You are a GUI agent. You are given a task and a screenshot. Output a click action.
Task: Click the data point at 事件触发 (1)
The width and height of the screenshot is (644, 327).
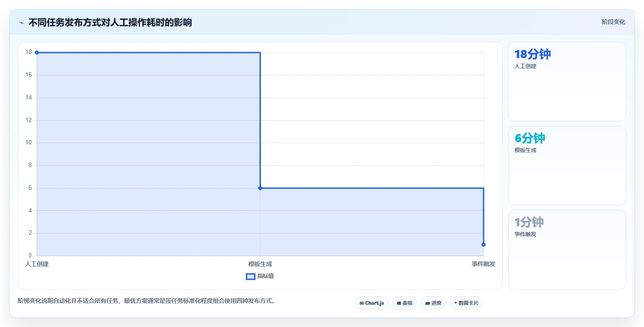pyautogui.click(x=484, y=244)
